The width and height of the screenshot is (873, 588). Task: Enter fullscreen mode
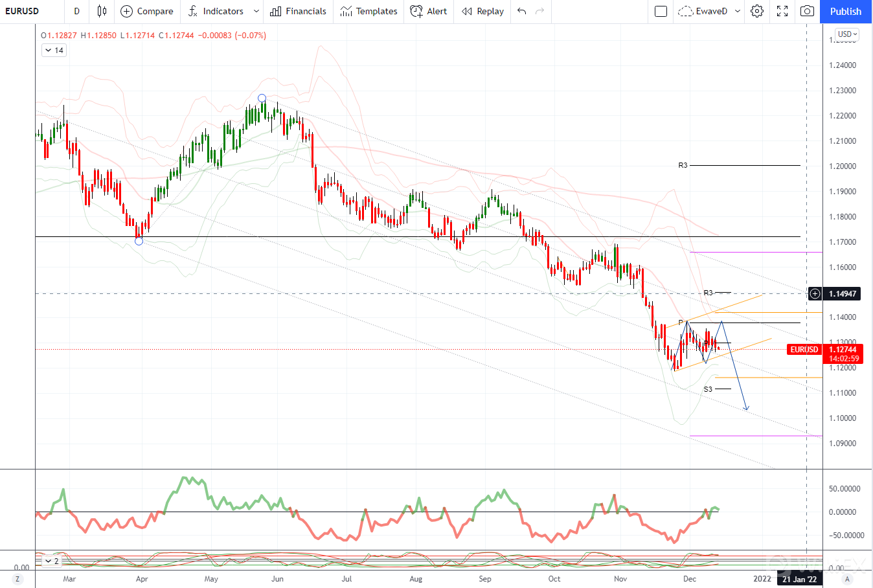(x=782, y=11)
